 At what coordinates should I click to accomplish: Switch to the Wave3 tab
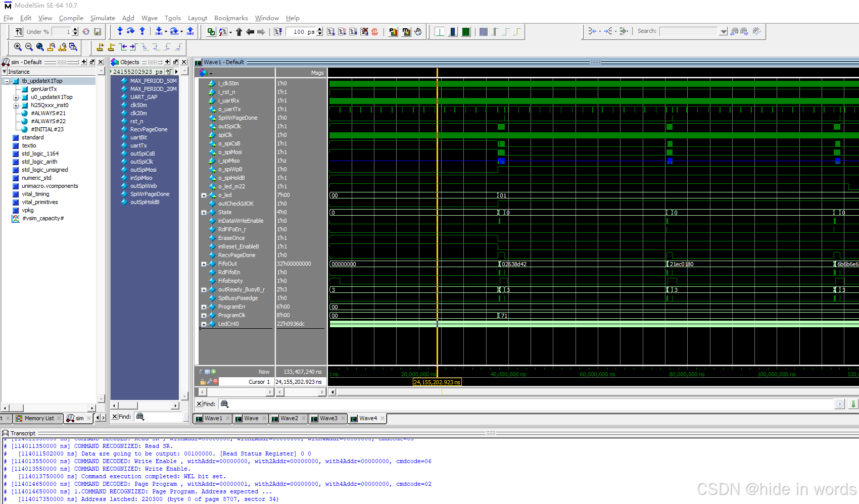(327, 418)
